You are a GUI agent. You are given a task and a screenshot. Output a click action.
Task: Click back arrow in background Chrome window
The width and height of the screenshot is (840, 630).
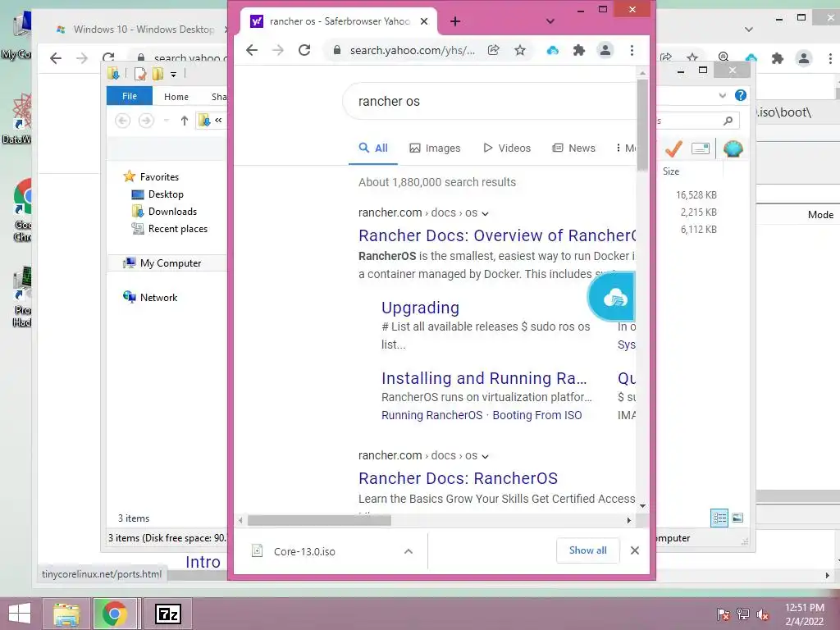pos(56,58)
